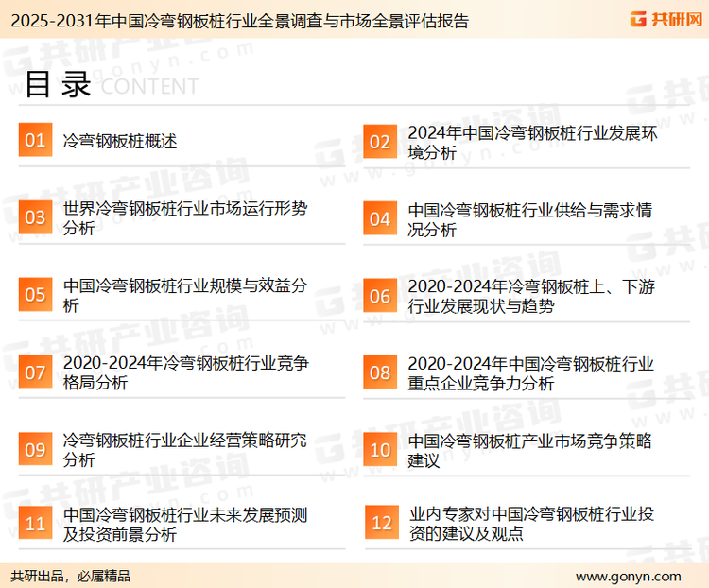The height and width of the screenshot is (588, 709).
Task: Select 中国冷弯钢板桩行业供给与需求情况分析 entry
Action: (529, 218)
